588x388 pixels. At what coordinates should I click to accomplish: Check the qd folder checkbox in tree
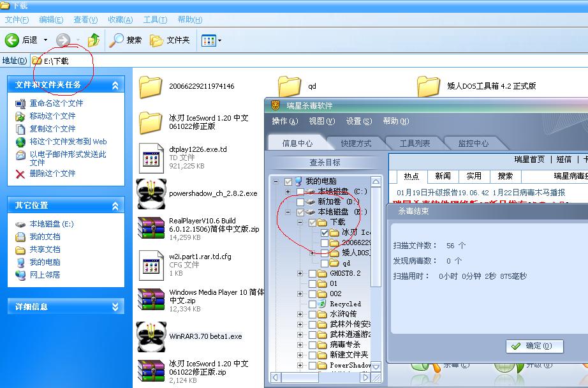325,264
